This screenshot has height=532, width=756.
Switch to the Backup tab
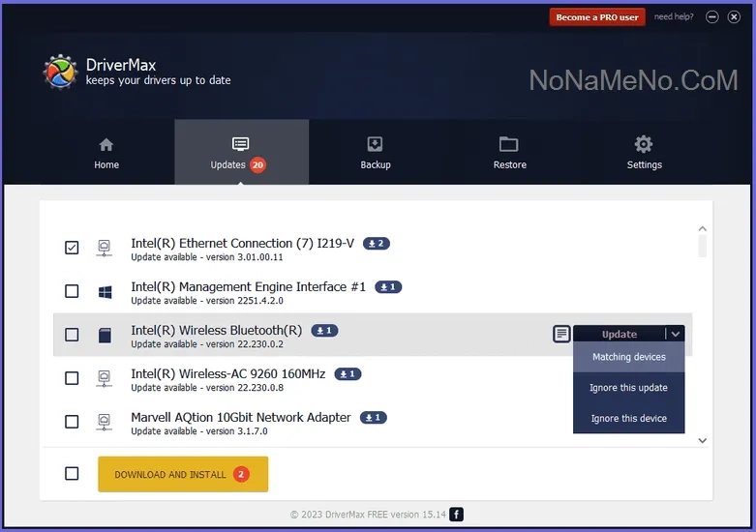click(x=376, y=153)
